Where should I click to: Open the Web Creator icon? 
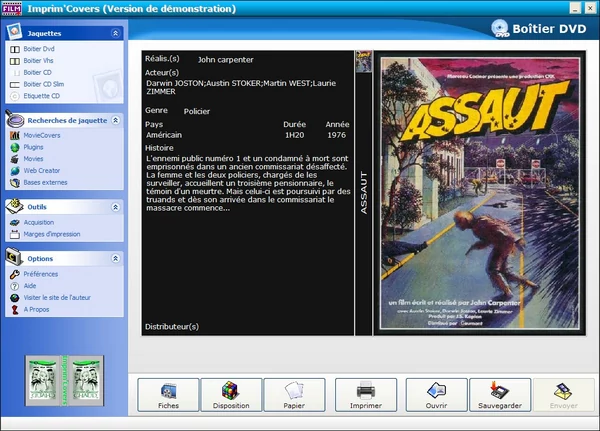[x=15, y=171]
